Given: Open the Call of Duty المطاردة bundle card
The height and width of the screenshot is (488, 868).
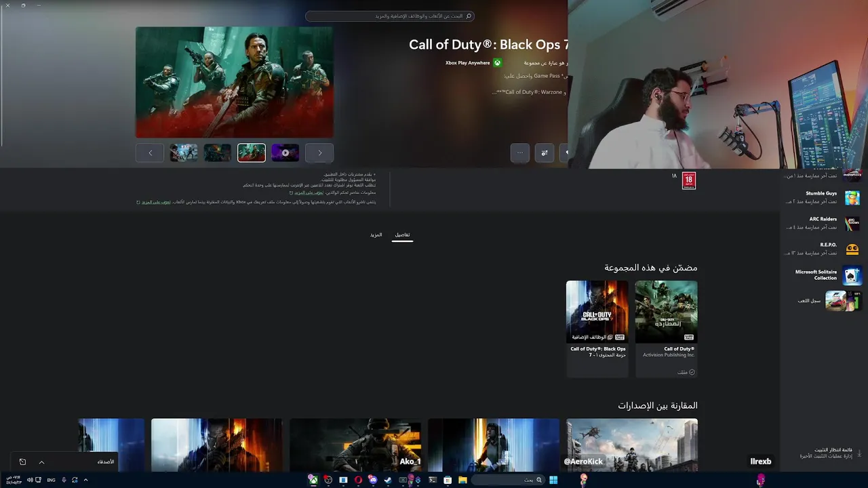Looking at the screenshot, I should [666, 329].
